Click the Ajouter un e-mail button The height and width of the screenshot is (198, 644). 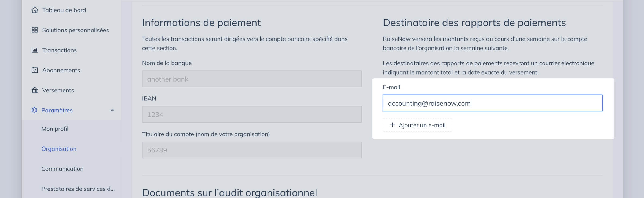[x=417, y=125]
